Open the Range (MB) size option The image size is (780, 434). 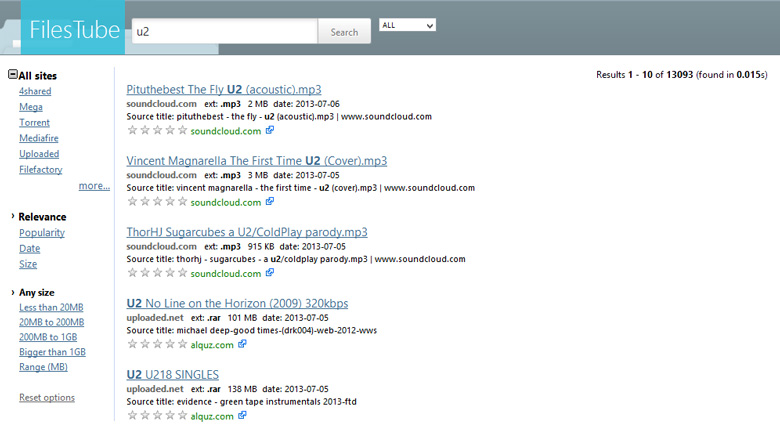(x=43, y=367)
